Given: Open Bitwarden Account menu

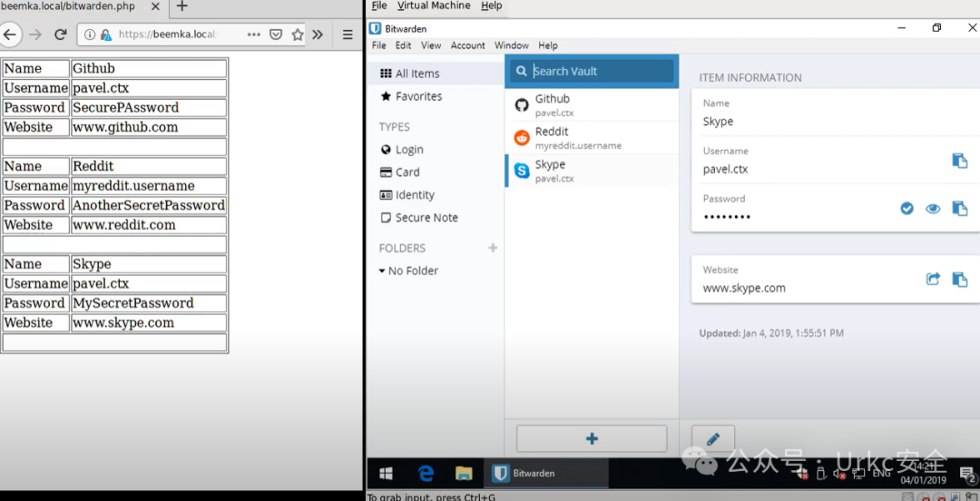Looking at the screenshot, I should tap(467, 45).
